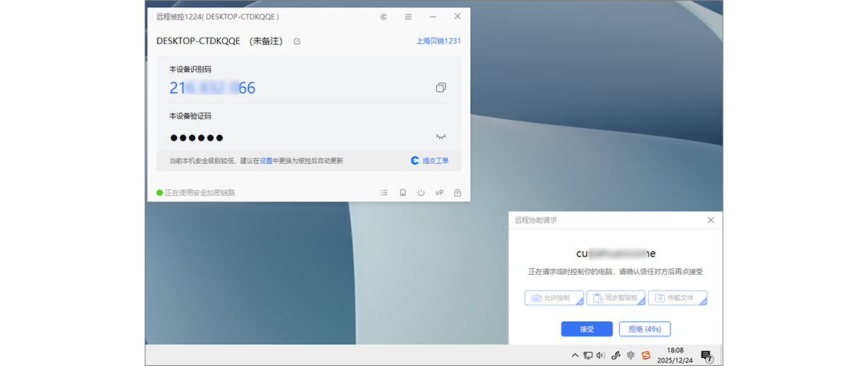Viewport: 868px width, 366px height.
Task: Copy the device identification code
Action: click(441, 88)
